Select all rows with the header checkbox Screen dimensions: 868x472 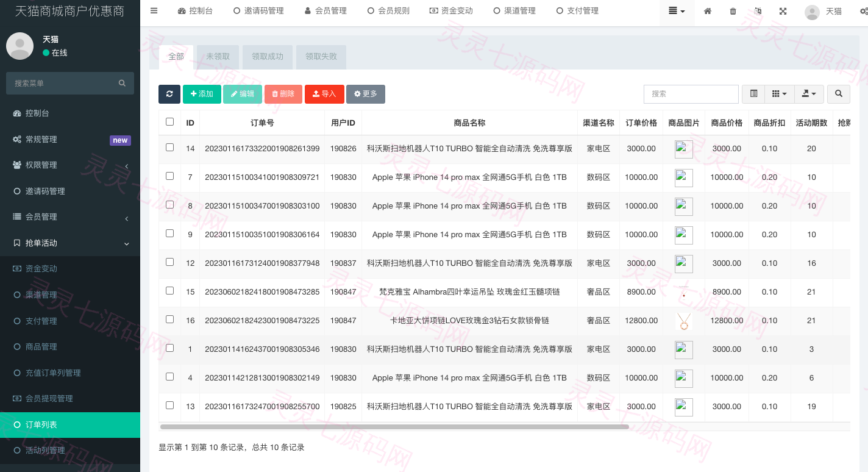point(169,122)
